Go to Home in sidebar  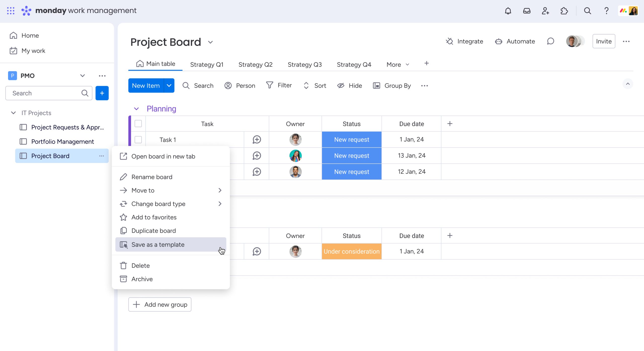pyautogui.click(x=24, y=36)
